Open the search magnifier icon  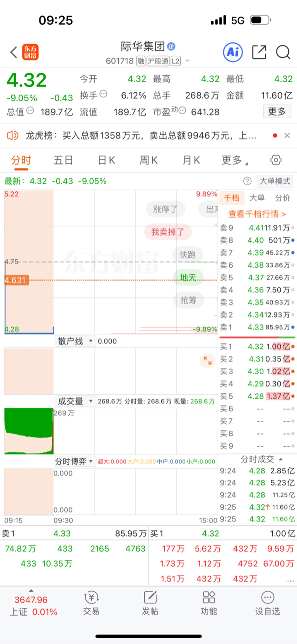[x=283, y=52]
